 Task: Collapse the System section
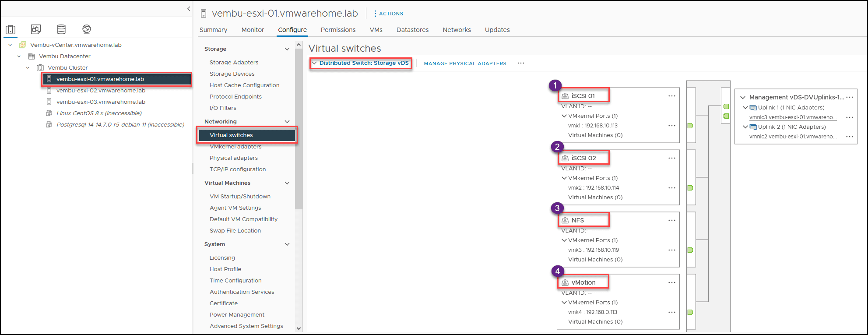pyautogui.click(x=287, y=244)
